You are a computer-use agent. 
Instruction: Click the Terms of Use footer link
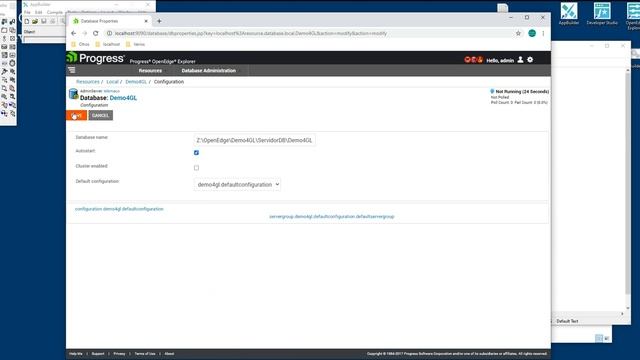pyautogui.click(x=145, y=354)
